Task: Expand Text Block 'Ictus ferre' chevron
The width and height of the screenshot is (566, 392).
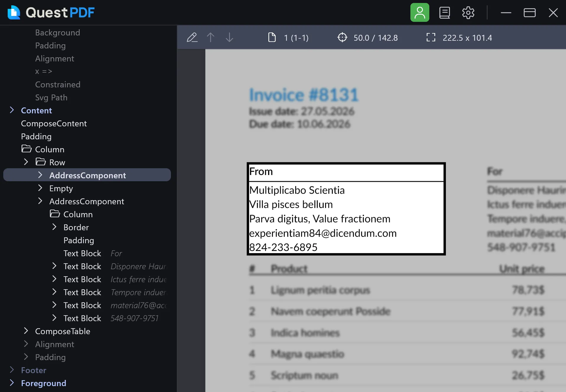Action: click(x=54, y=279)
